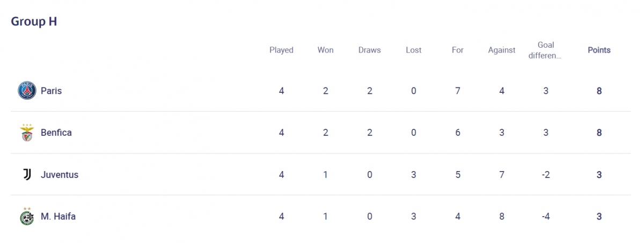The image size is (644, 243).
Task: Open the M. Haifa team link
Action: (58, 216)
